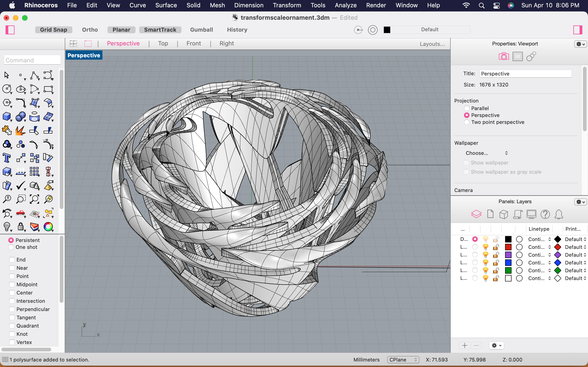Switch to the Front viewport tab
The image size is (588, 367).
(193, 43)
